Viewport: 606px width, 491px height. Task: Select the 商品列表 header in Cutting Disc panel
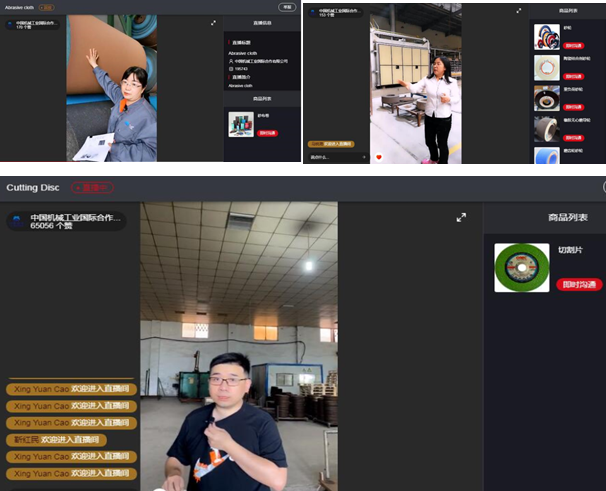click(568, 217)
